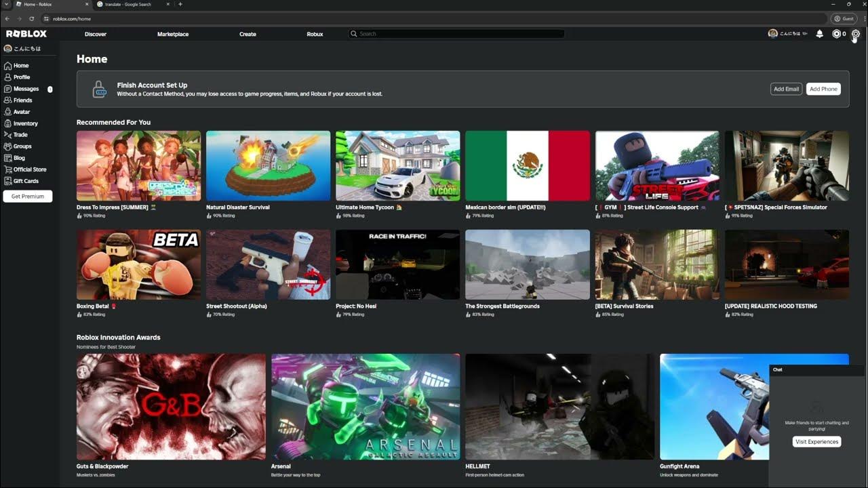Open the notifications bell icon
This screenshot has height=488, width=868.
819,34
